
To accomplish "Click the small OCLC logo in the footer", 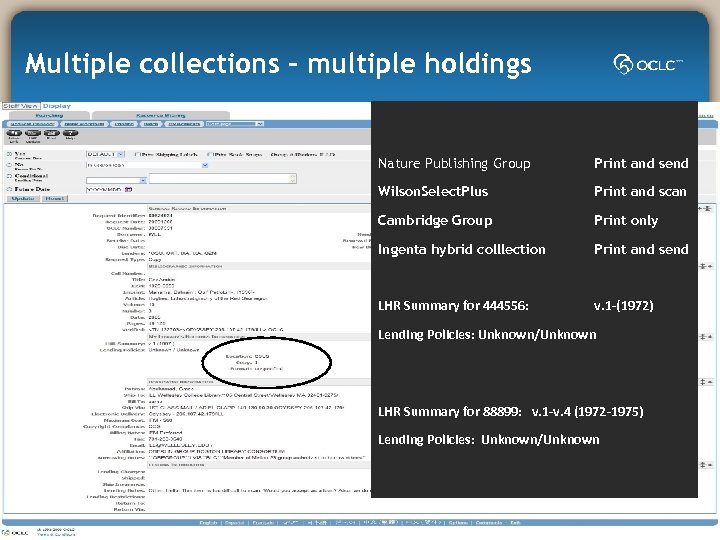I will [x=15, y=533].
